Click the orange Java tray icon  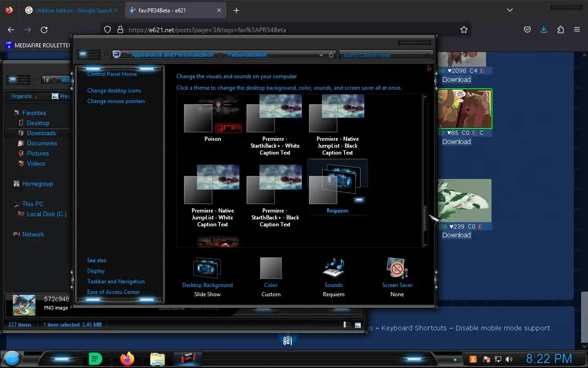coord(473,359)
